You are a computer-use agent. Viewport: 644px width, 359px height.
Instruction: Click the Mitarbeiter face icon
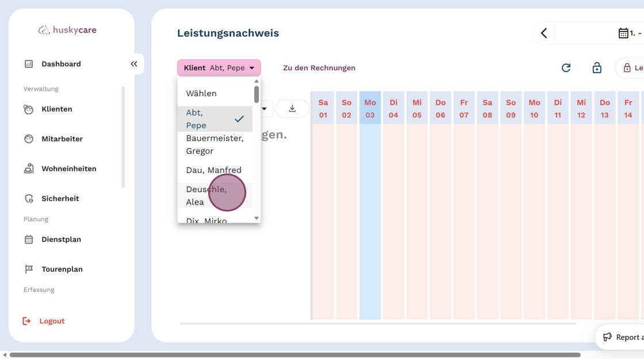[x=29, y=138]
